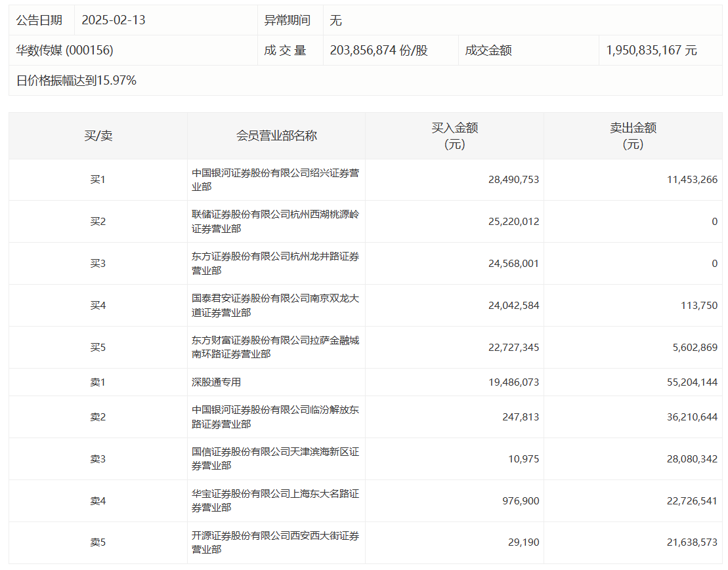Click the 日价格振幅达到15.97% reason text
728x570 pixels.
pyautogui.click(x=76, y=81)
